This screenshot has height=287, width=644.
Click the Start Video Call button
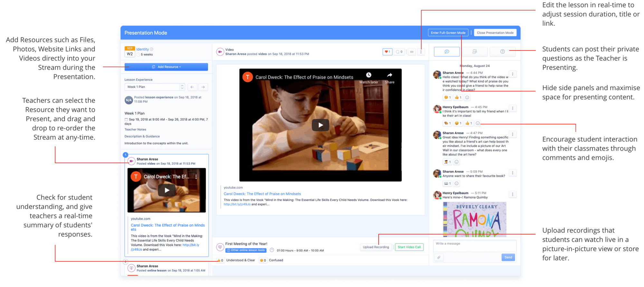(x=409, y=247)
